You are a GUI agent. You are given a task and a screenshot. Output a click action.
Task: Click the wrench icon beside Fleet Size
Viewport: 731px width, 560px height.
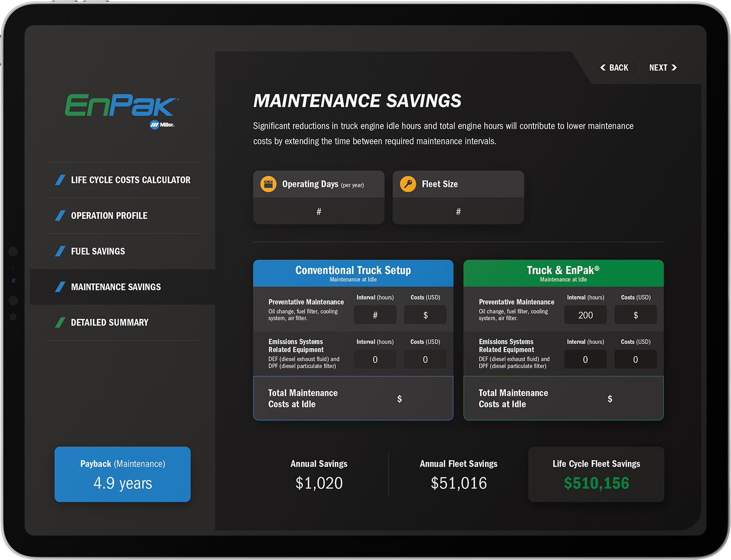pyautogui.click(x=408, y=184)
